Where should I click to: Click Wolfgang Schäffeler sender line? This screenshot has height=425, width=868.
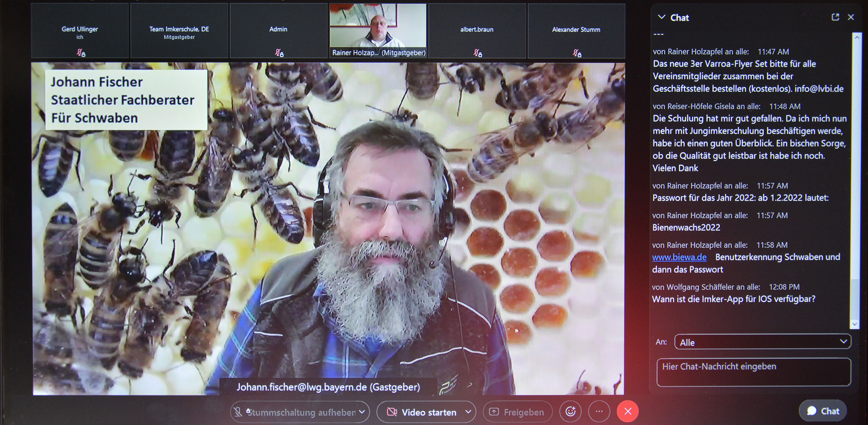click(726, 287)
